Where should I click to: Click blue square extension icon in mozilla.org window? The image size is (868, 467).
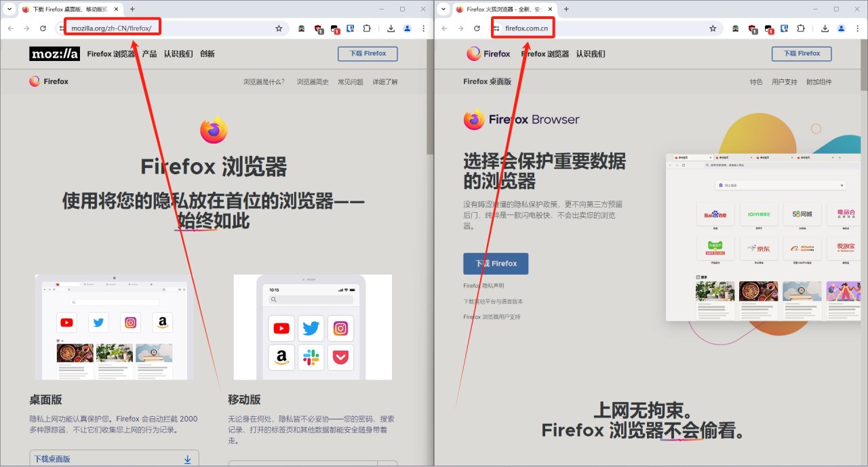[351, 28]
